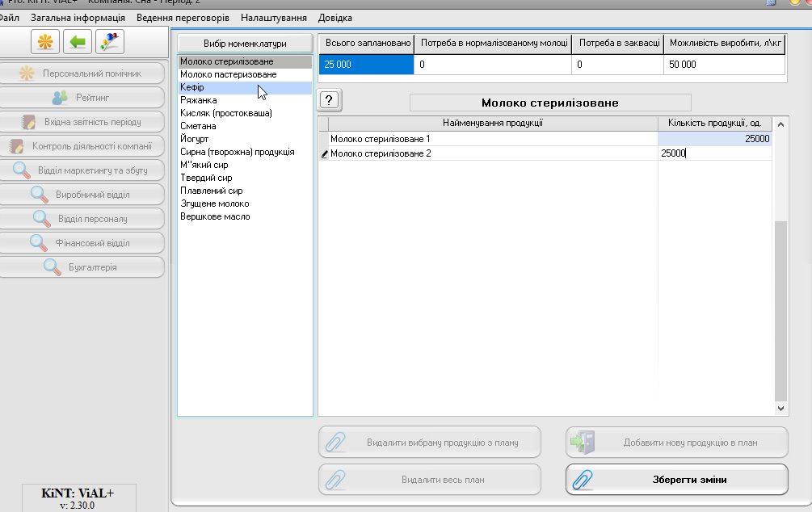Open Вхідна звітність періоду
The width and height of the screenshot is (812, 512).
pos(82,122)
